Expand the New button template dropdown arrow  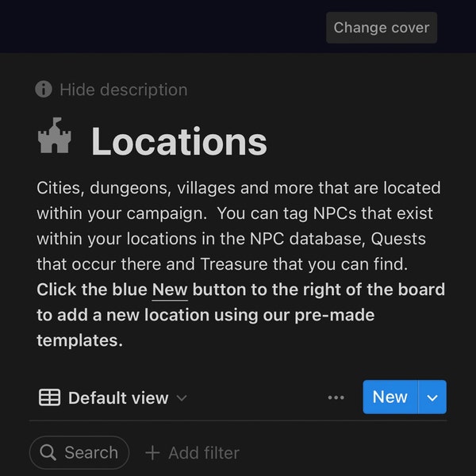click(x=432, y=397)
